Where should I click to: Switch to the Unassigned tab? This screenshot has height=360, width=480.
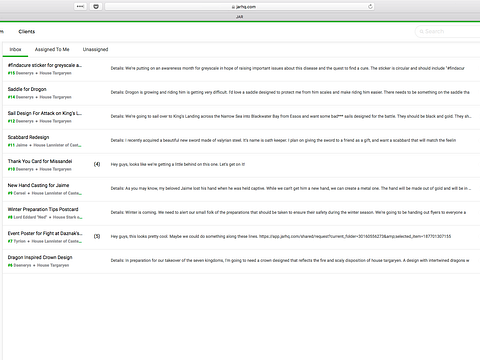click(95, 49)
